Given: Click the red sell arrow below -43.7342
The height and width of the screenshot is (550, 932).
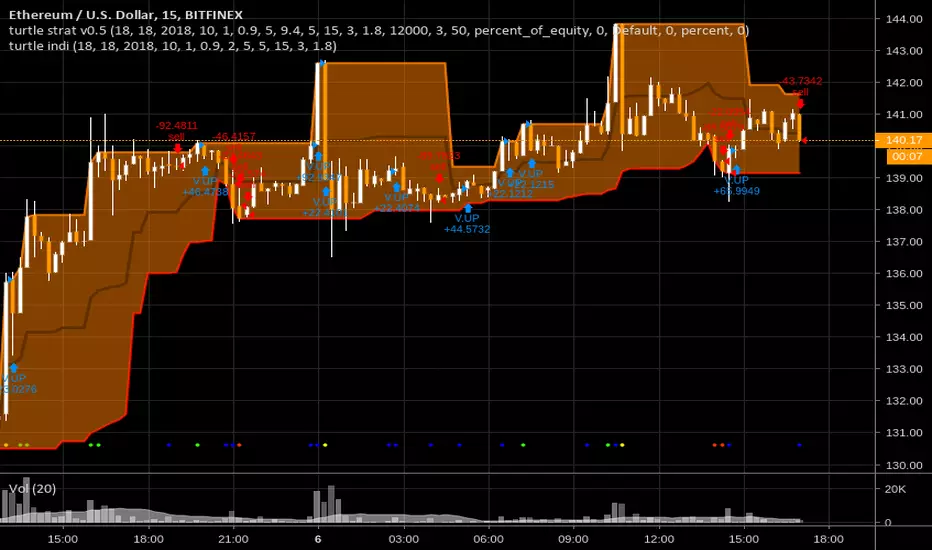Looking at the screenshot, I should pyautogui.click(x=800, y=103).
